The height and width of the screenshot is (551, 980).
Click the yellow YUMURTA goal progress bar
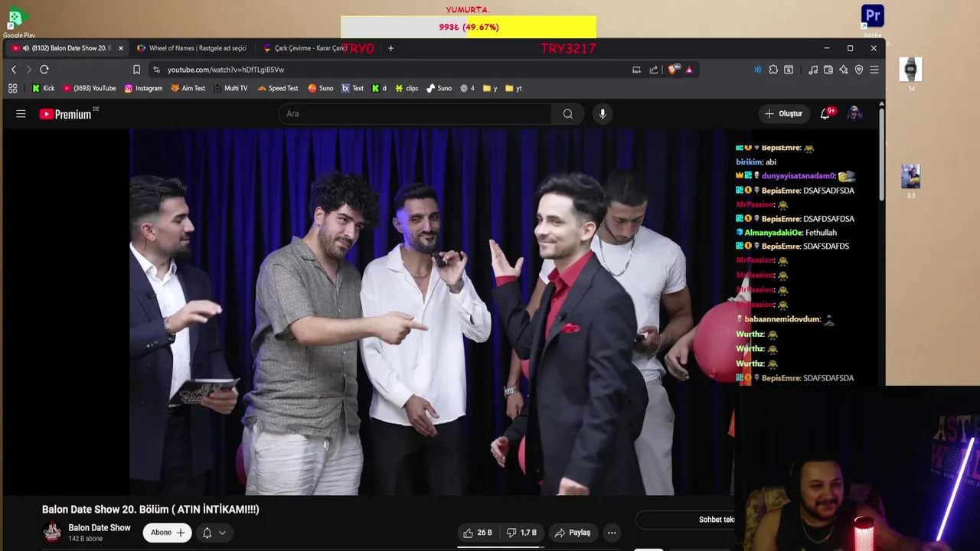[469, 27]
